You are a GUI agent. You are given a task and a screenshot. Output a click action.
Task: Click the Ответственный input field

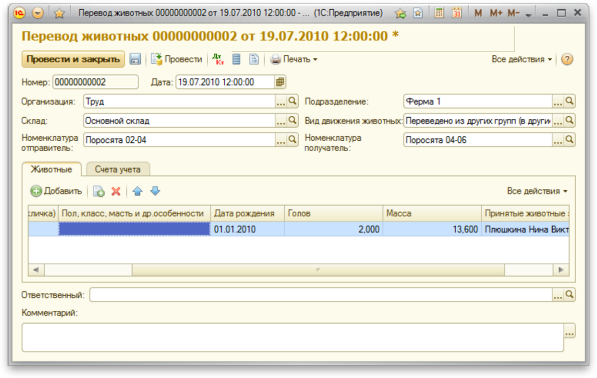tap(321, 295)
